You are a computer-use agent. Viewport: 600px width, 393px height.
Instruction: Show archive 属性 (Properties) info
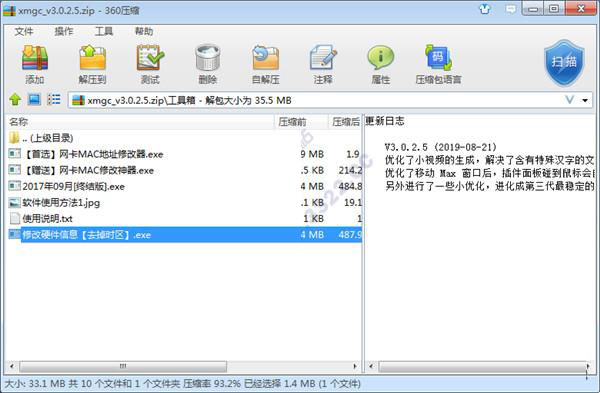pyautogui.click(x=381, y=64)
